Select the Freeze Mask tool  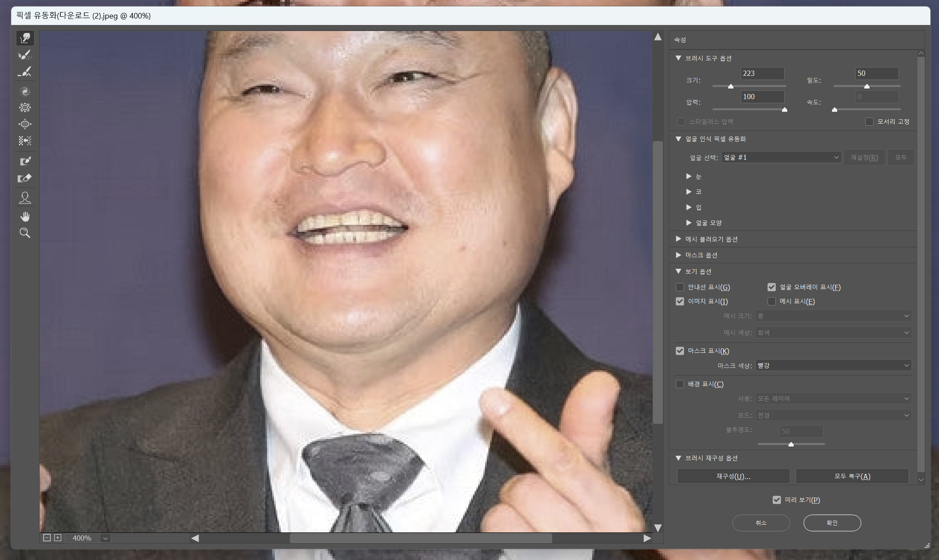click(25, 161)
